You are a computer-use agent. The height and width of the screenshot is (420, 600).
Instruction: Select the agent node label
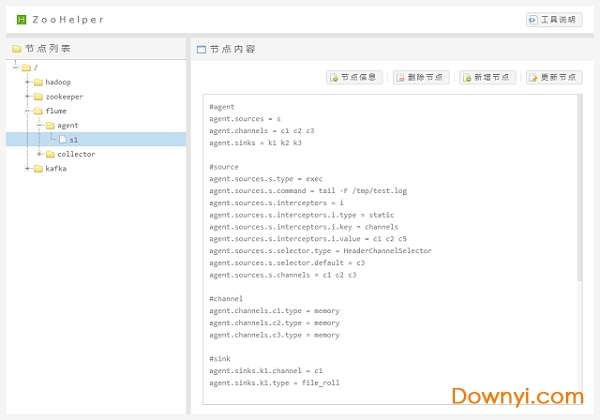[68, 125]
